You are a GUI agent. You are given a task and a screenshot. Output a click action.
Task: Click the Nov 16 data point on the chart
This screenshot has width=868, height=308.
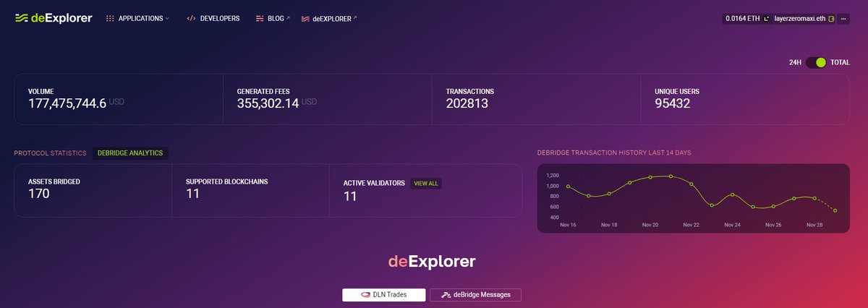[568, 186]
